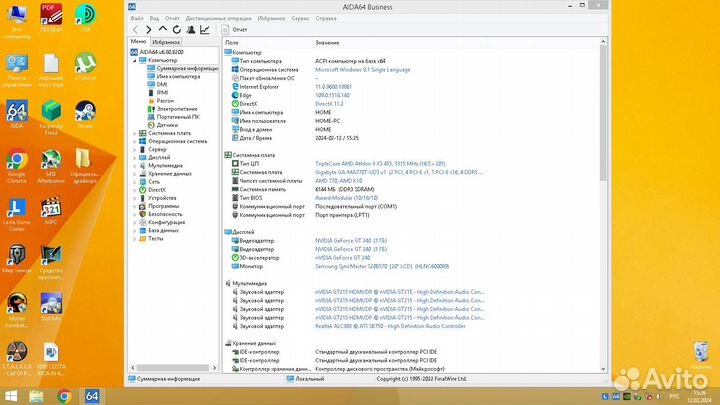Open File Explorer from the taskbar
This screenshot has height=405, width=720.
tap(36, 396)
